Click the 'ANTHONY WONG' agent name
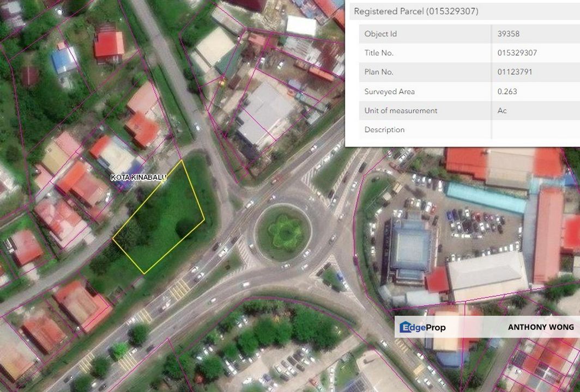Viewport: 580px width, 392px height. pos(541,327)
